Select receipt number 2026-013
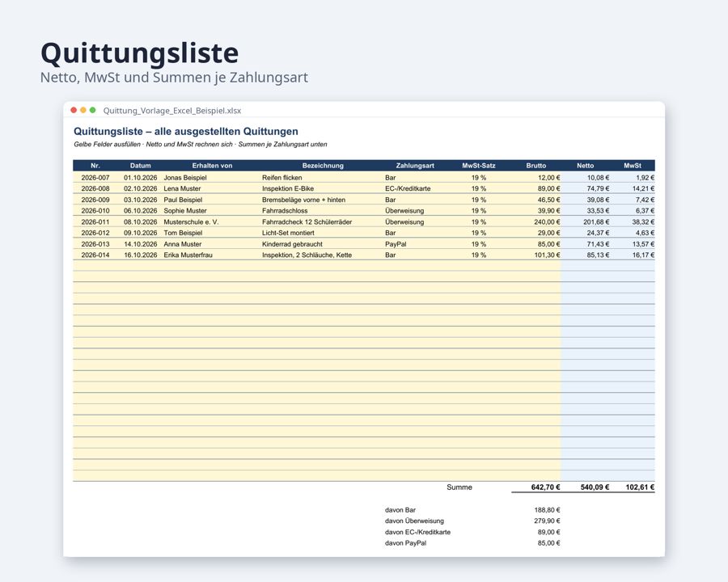 point(95,244)
